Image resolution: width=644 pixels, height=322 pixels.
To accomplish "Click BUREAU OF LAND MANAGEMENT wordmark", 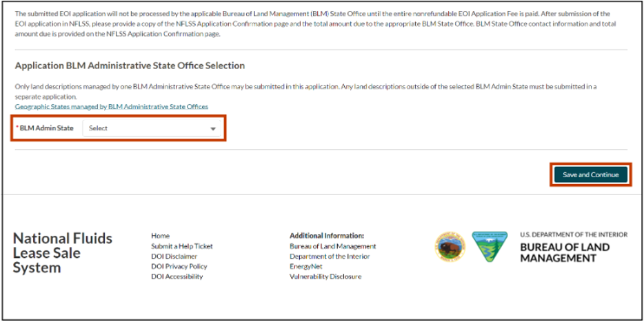I will click(x=565, y=253).
